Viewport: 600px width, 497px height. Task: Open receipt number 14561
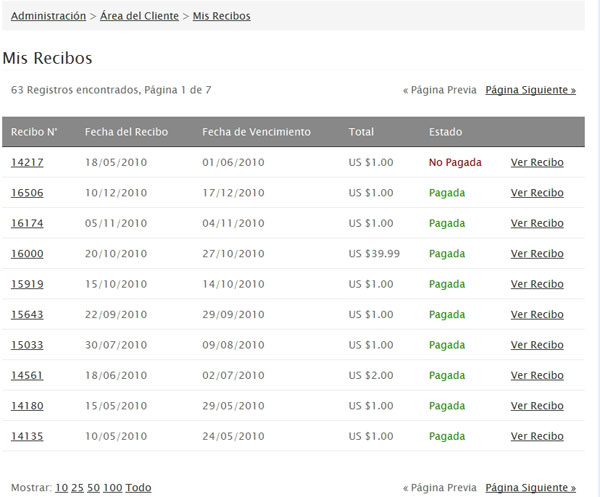click(27, 375)
